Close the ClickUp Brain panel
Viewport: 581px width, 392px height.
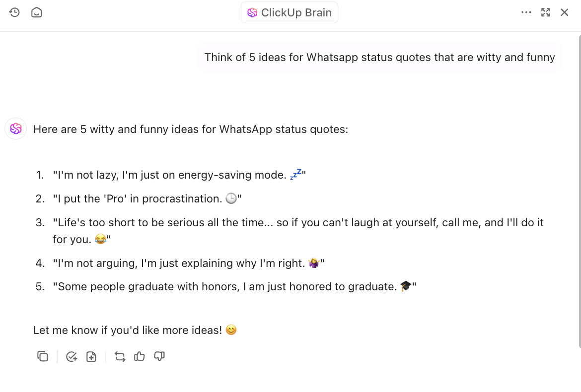click(565, 12)
